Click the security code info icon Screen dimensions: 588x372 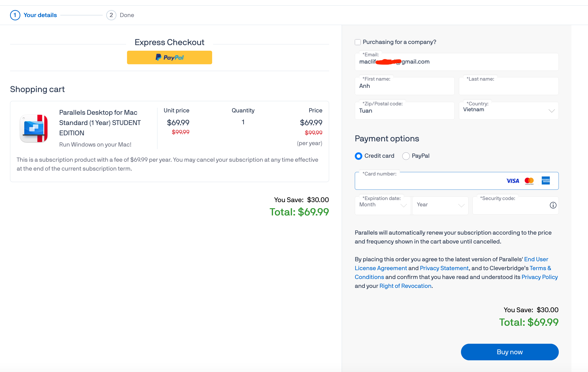coord(553,205)
